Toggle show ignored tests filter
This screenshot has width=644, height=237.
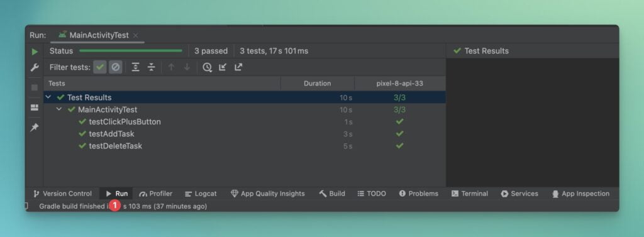(x=116, y=67)
